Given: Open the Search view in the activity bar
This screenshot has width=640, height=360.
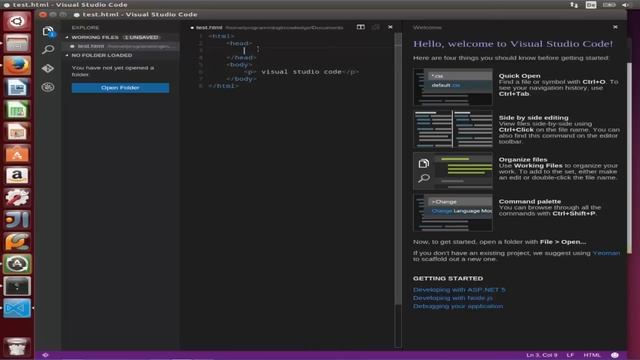Looking at the screenshot, I should 48,49.
